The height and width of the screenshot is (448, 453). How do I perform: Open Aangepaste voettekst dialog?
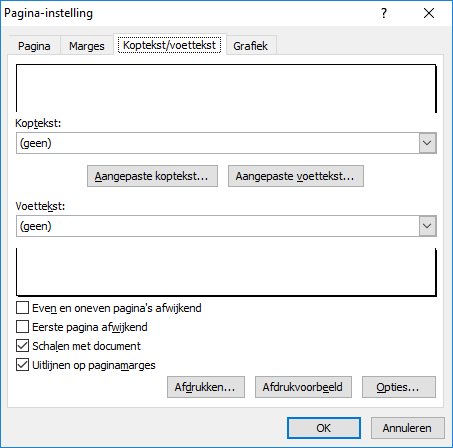point(296,176)
